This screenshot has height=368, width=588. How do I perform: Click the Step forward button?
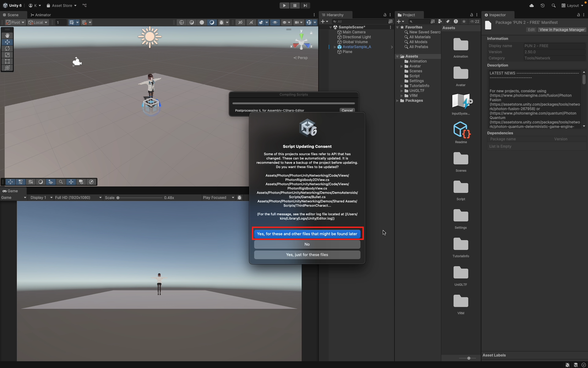point(305,6)
